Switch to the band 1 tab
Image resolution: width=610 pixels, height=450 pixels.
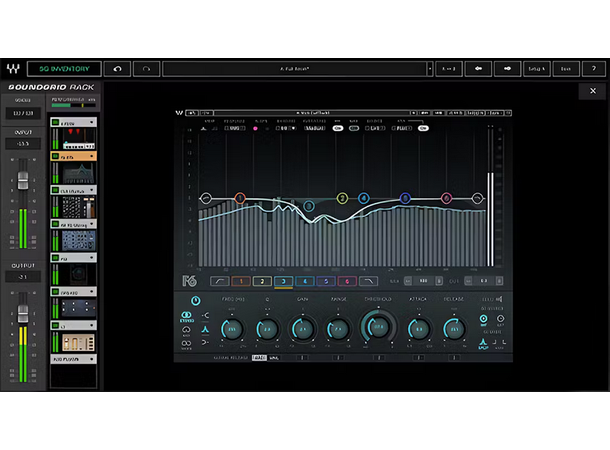pyautogui.click(x=241, y=281)
